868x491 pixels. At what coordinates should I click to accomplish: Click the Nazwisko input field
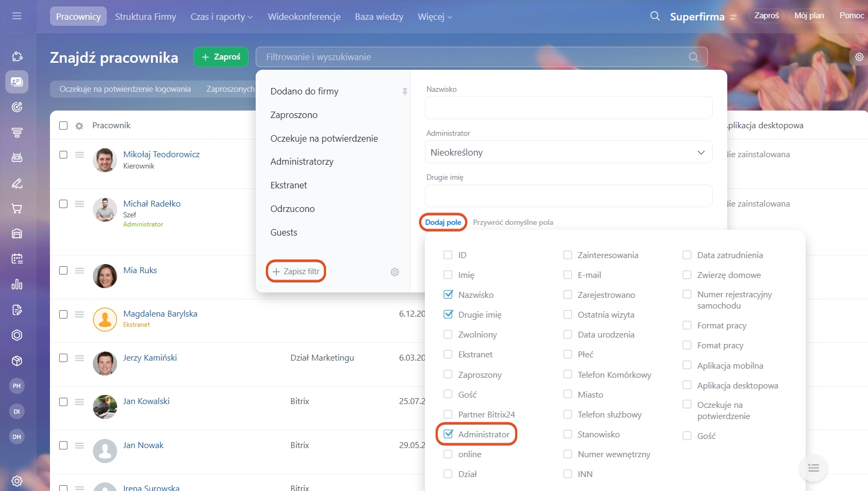(569, 108)
